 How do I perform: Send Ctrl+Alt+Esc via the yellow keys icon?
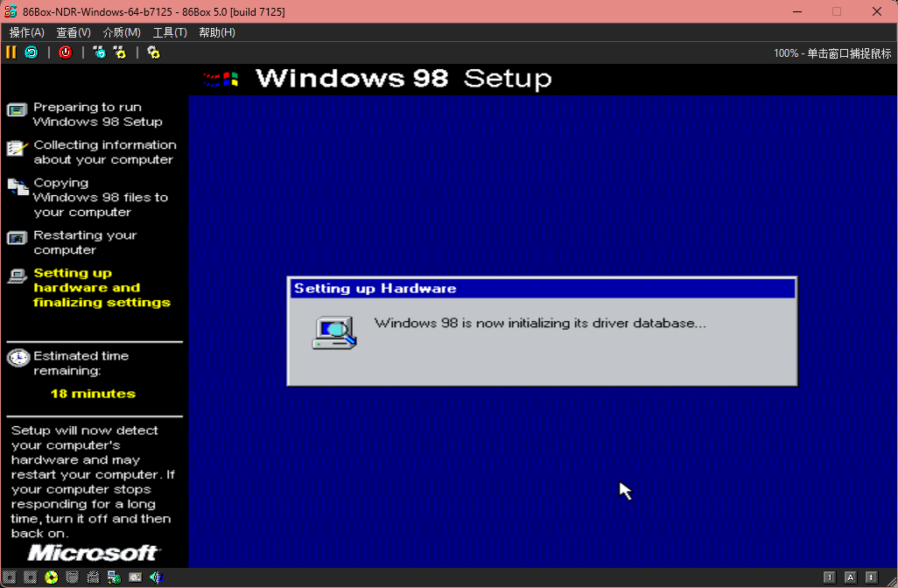coord(120,52)
